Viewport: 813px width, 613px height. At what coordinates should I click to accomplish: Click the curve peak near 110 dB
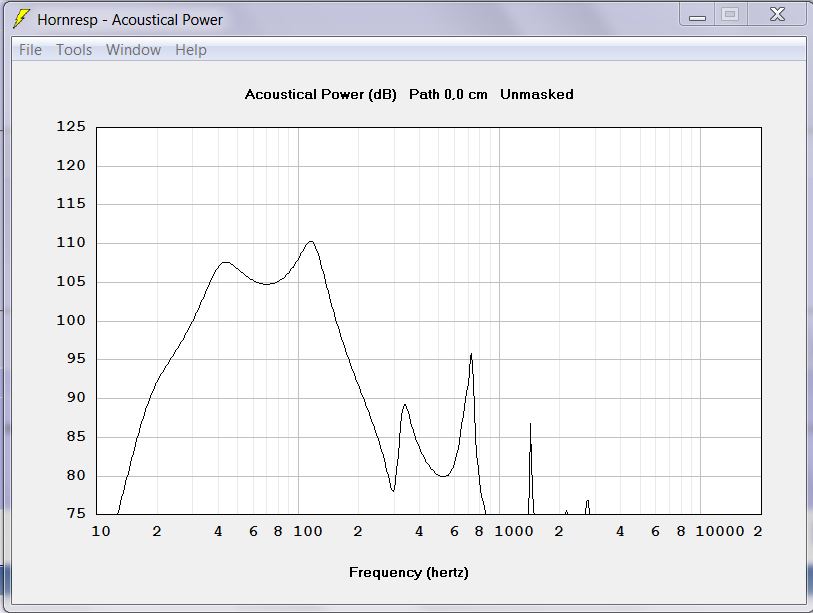point(311,242)
